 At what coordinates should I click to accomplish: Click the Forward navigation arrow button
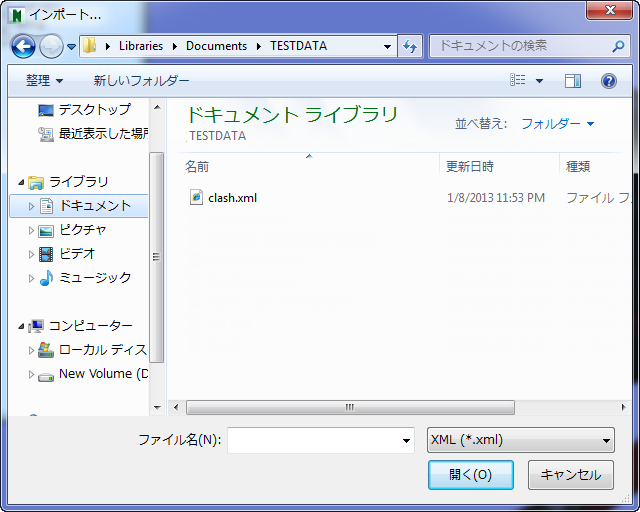[x=51, y=46]
